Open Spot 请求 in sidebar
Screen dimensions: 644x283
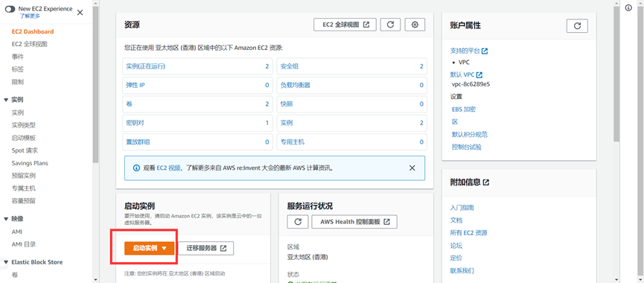click(x=25, y=150)
